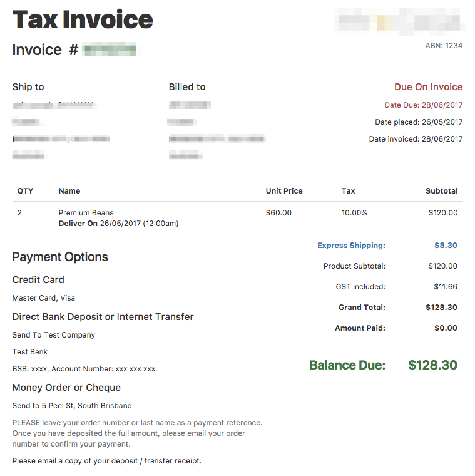This screenshot has height=476, width=475.
Task: Select the blurred invoice number
Action: [x=109, y=49]
